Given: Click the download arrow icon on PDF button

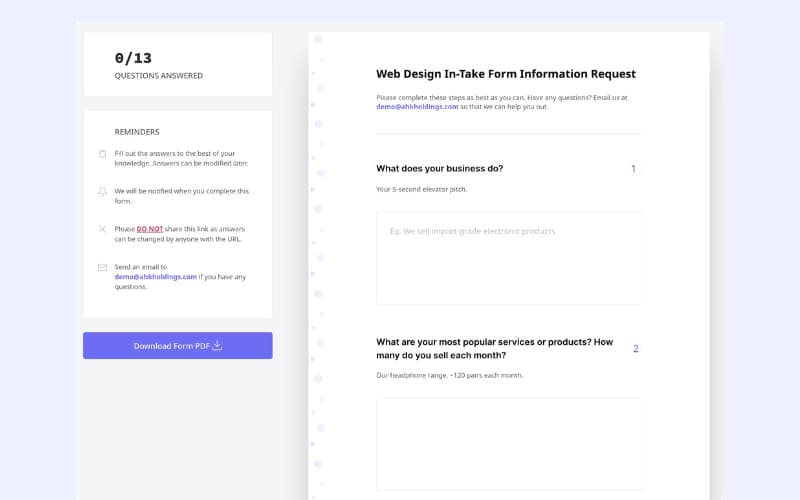Looking at the screenshot, I should (217, 346).
